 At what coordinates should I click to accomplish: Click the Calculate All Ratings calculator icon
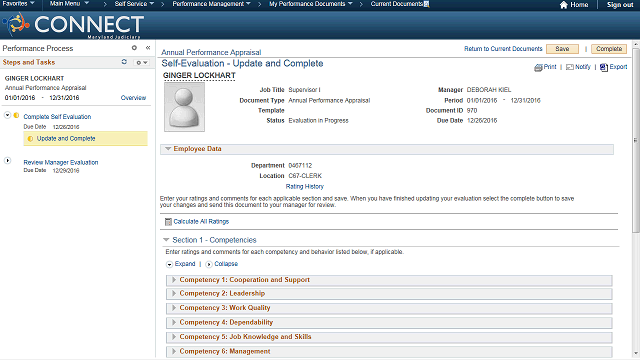coord(168,222)
